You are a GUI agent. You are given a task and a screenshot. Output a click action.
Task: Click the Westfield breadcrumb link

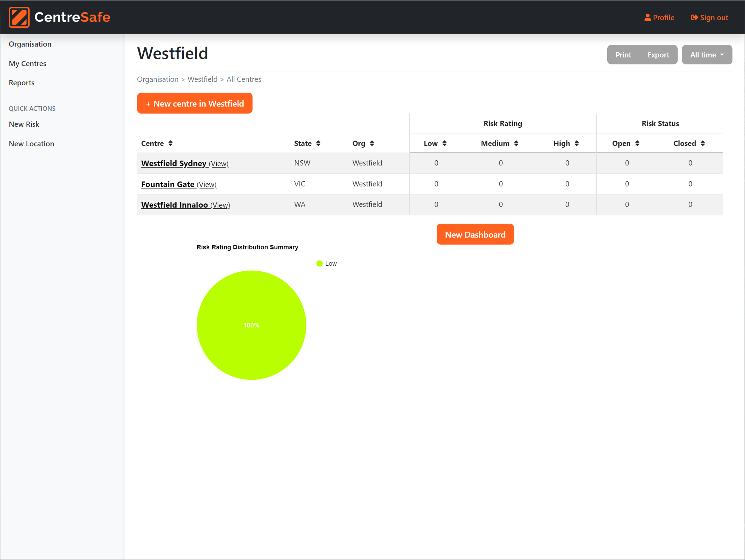[x=202, y=79]
